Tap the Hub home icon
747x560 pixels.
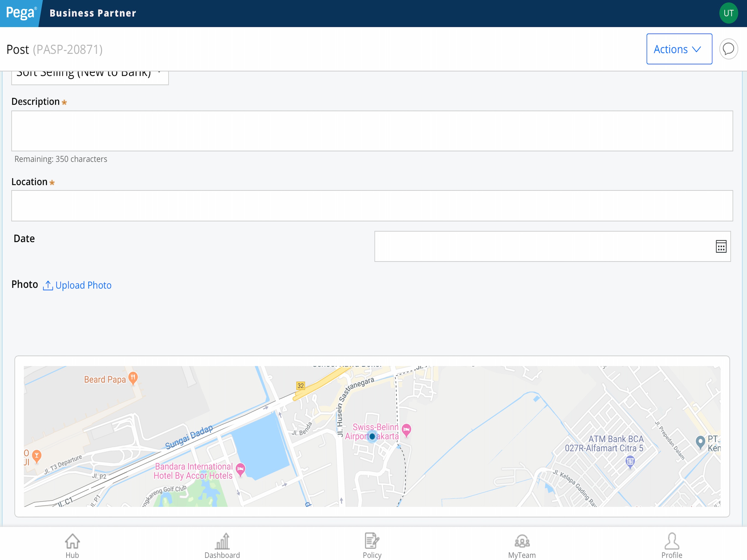[x=72, y=541]
